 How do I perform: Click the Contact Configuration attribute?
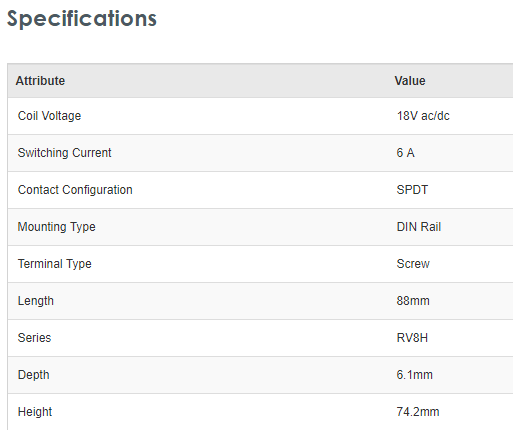point(75,190)
